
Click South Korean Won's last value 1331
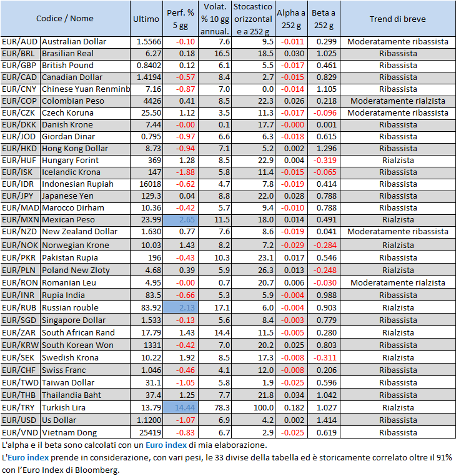pyautogui.click(x=146, y=345)
